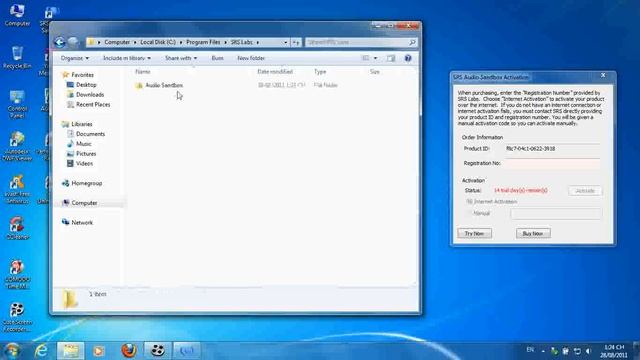Open the view options dropdown arrow

(376, 58)
